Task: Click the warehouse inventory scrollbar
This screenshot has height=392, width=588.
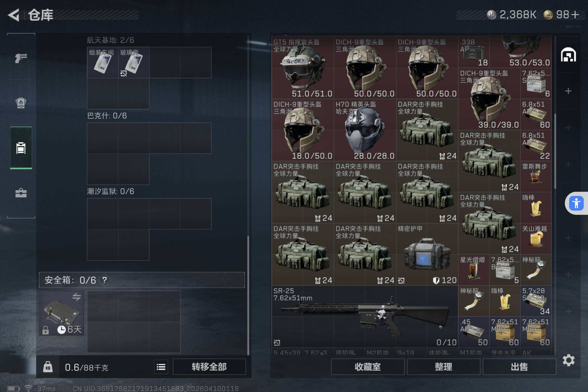Action: [555, 151]
